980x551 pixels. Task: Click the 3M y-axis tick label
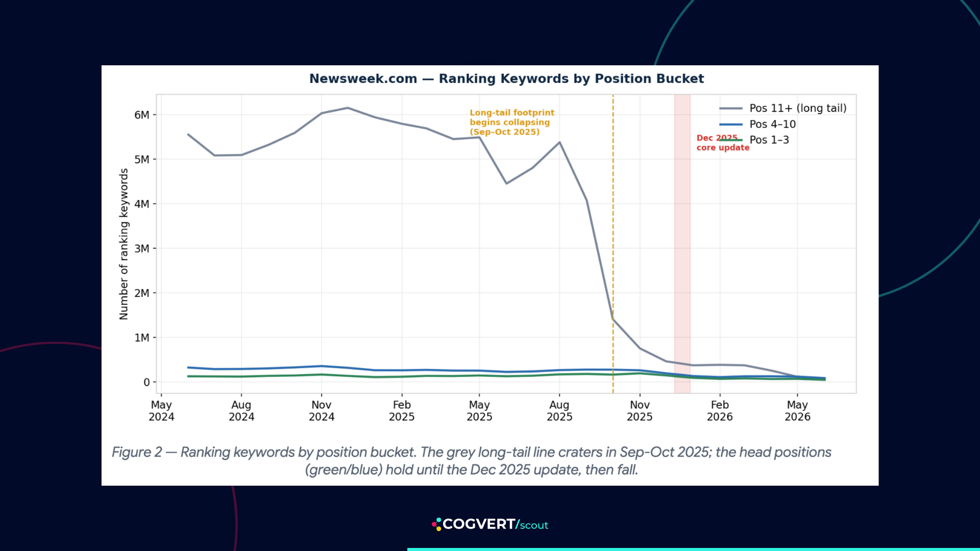pos(142,248)
